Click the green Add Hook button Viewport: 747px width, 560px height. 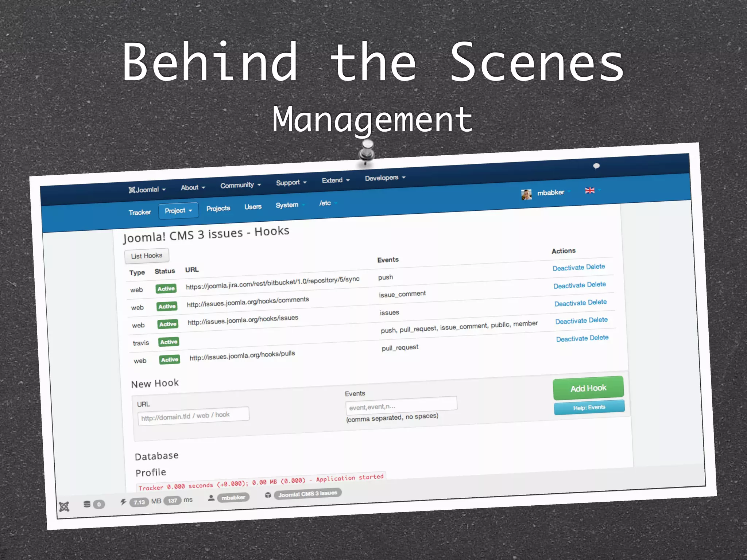coord(588,388)
